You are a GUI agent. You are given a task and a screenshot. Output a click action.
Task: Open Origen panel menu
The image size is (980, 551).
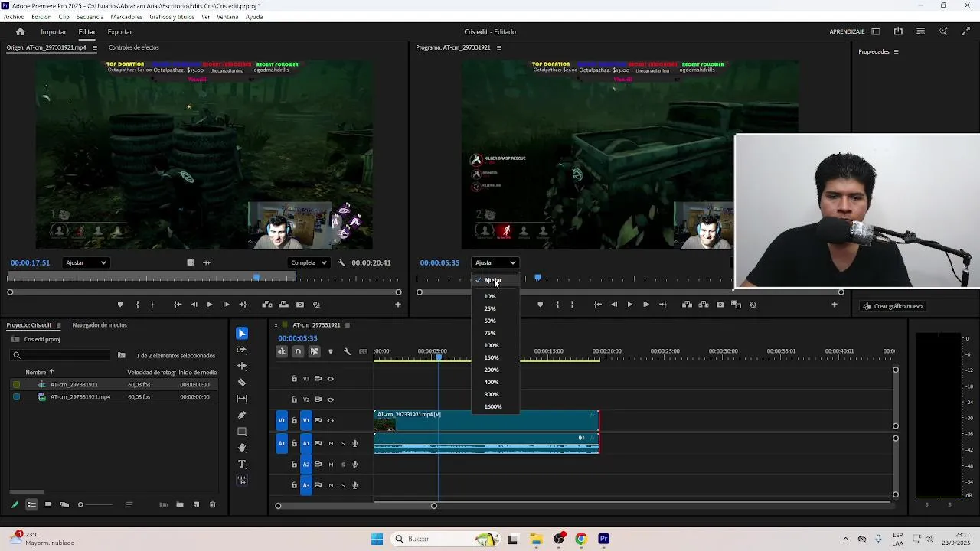[95, 47]
